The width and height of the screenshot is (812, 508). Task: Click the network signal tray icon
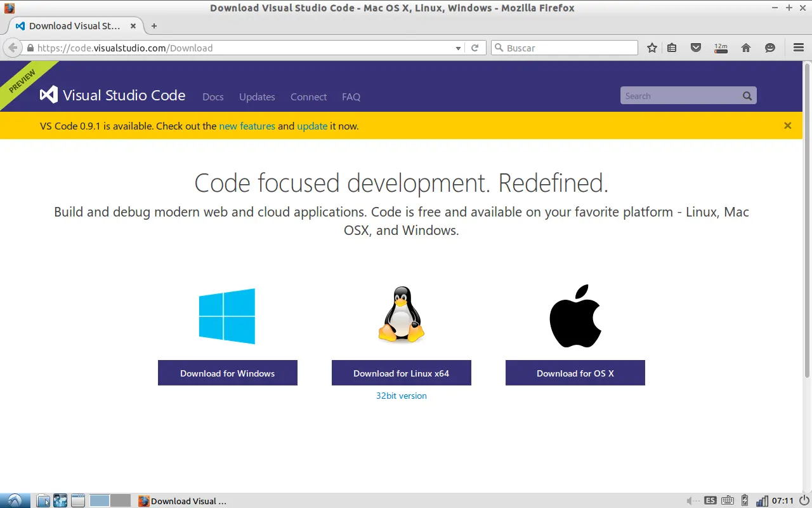[762, 500]
